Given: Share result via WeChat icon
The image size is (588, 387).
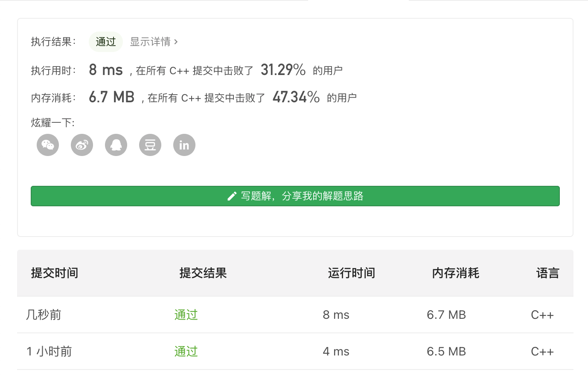Looking at the screenshot, I should 48,145.
